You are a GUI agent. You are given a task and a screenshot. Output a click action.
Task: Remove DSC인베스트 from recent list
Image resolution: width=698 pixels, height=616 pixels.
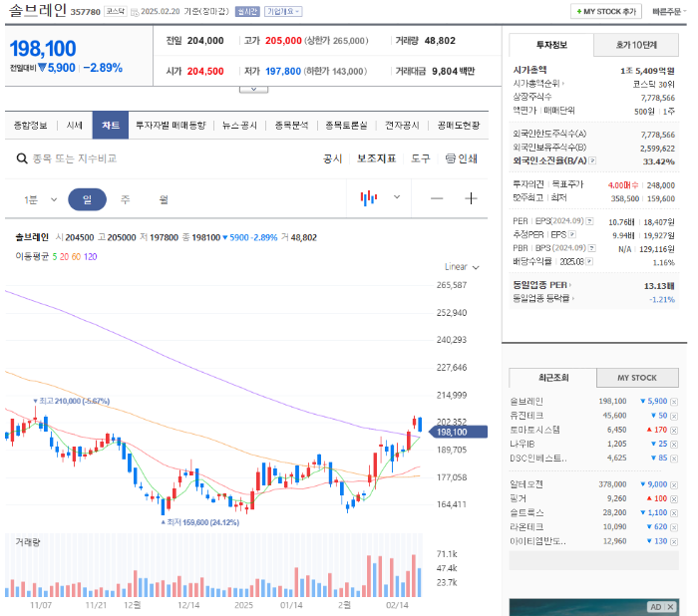pyautogui.click(x=674, y=459)
